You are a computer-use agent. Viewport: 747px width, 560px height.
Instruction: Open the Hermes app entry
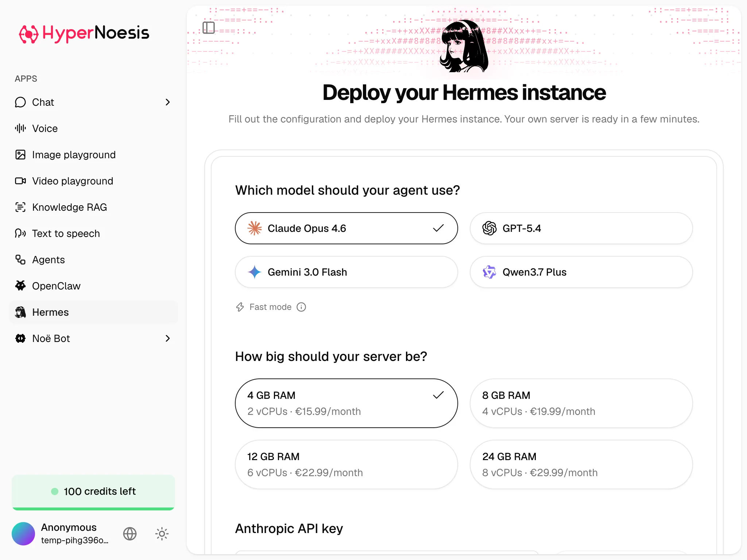[93, 312]
